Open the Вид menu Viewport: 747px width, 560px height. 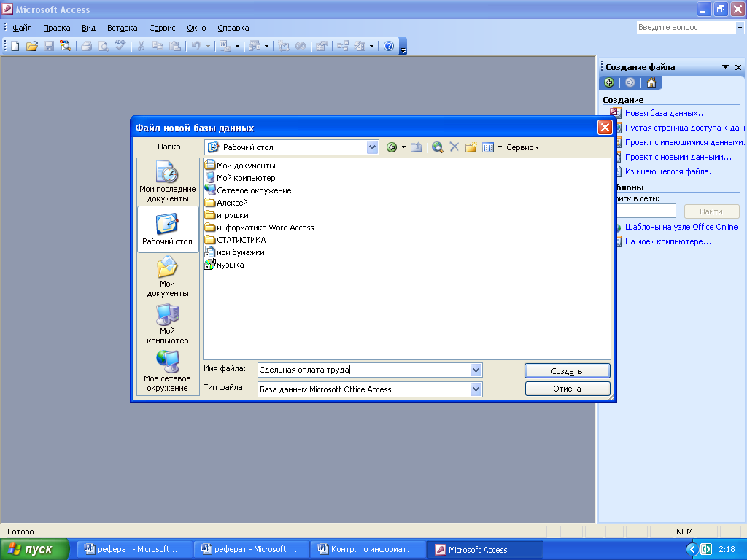click(x=88, y=28)
